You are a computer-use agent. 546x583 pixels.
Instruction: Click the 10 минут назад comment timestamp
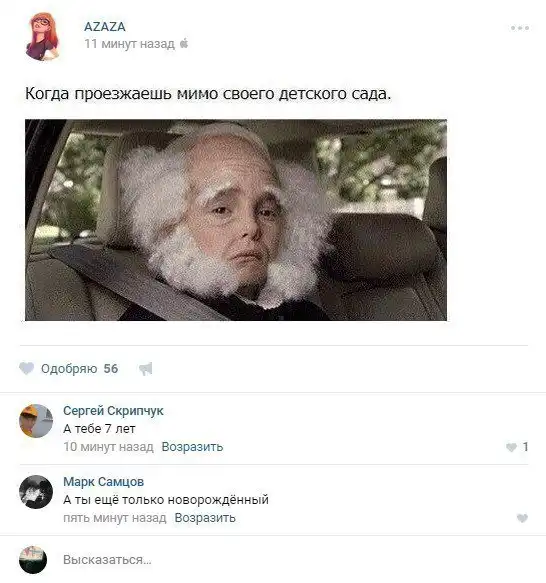pyautogui.click(x=108, y=447)
